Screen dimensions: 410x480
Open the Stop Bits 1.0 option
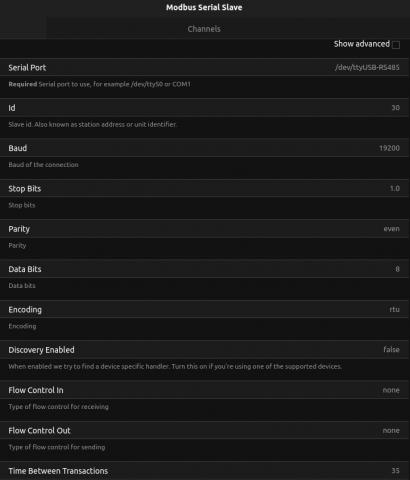395,188
